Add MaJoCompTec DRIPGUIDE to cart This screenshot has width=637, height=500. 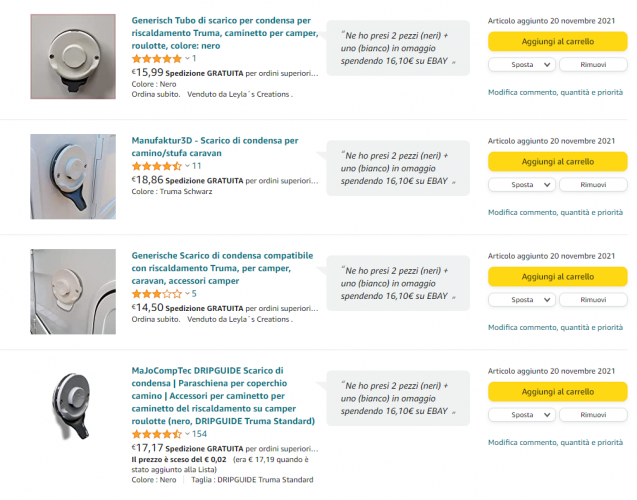coord(557,392)
